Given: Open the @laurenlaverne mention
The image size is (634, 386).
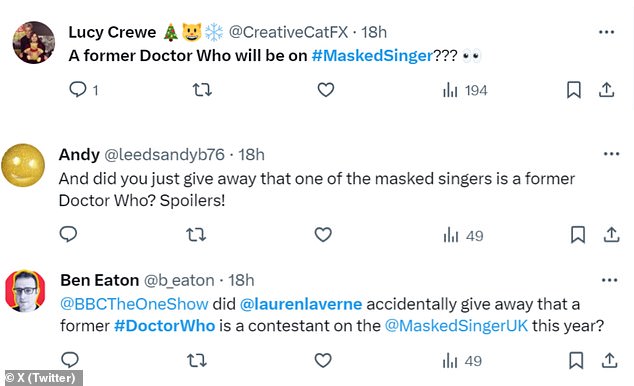Looking at the screenshot, I should tap(301, 304).
